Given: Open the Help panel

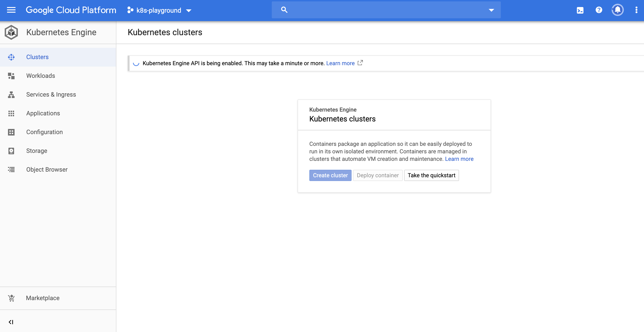Looking at the screenshot, I should [599, 10].
